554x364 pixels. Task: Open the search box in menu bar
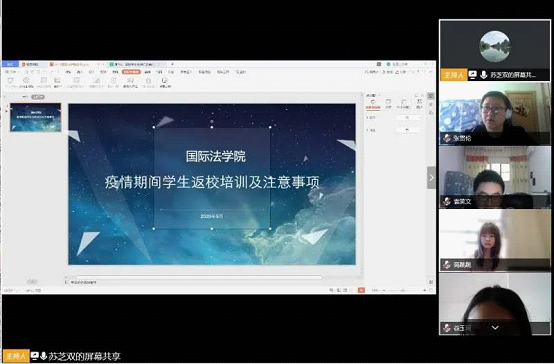click(241, 72)
